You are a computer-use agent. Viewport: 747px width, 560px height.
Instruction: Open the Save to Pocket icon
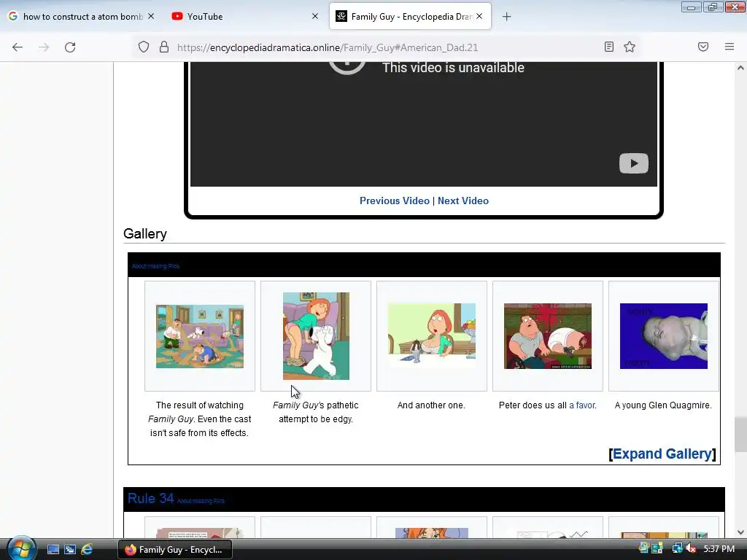pyautogui.click(x=703, y=47)
